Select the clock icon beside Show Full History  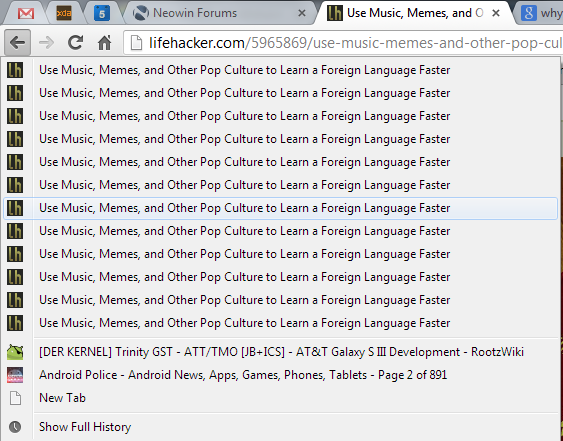click(x=15, y=427)
